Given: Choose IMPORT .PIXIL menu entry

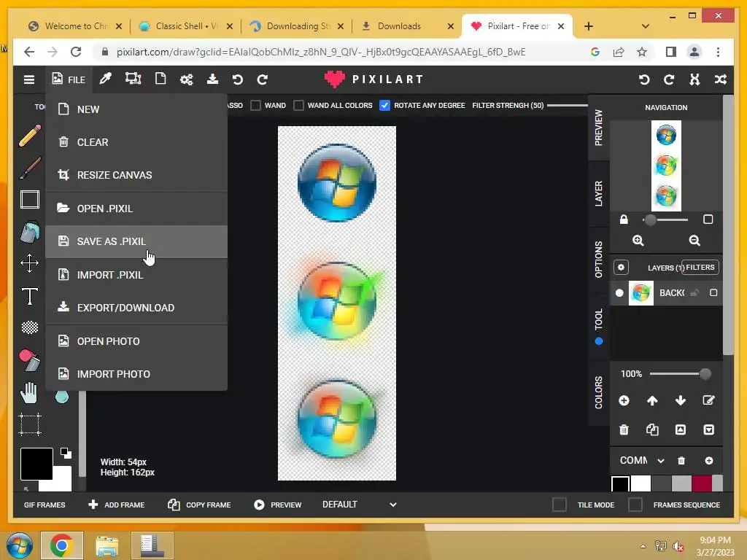Looking at the screenshot, I should pos(136,275).
